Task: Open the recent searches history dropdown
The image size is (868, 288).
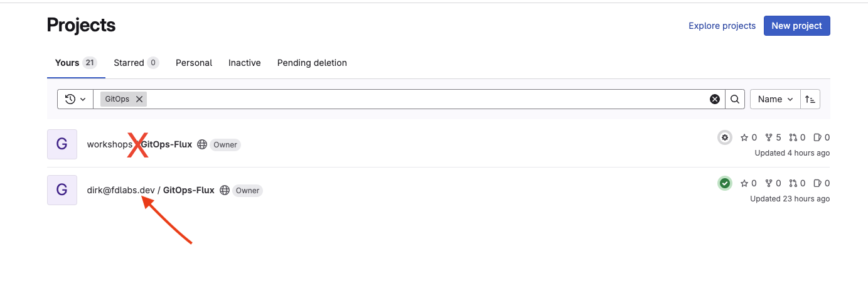Action: (x=75, y=99)
